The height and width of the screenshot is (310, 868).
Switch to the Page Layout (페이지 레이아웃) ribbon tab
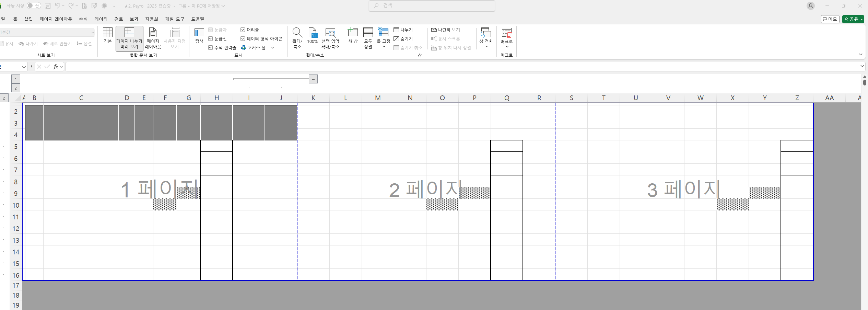[56, 19]
